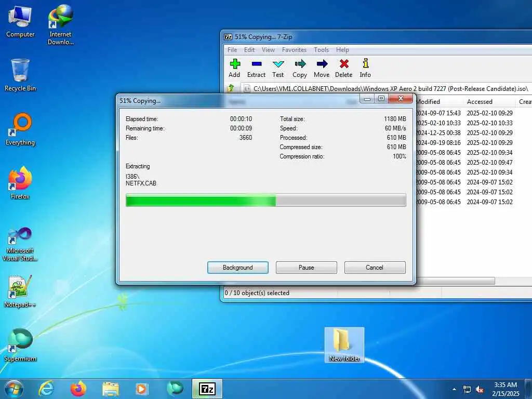Click modified date 2024-12-25 00:38
532x399 pixels.
click(438, 132)
